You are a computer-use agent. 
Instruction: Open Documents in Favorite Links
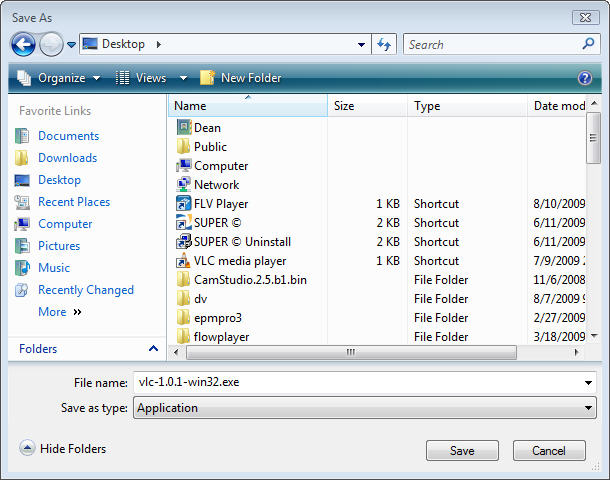point(68,136)
